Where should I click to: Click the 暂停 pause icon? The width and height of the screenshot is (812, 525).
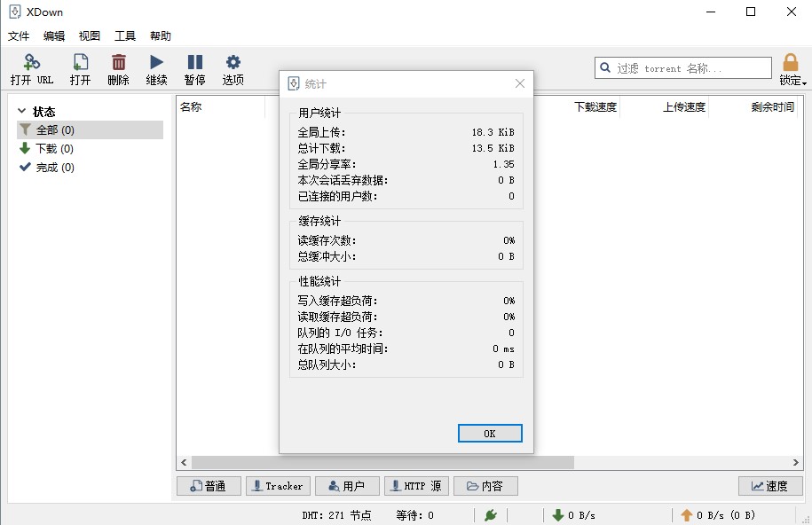[x=194, y=62]
